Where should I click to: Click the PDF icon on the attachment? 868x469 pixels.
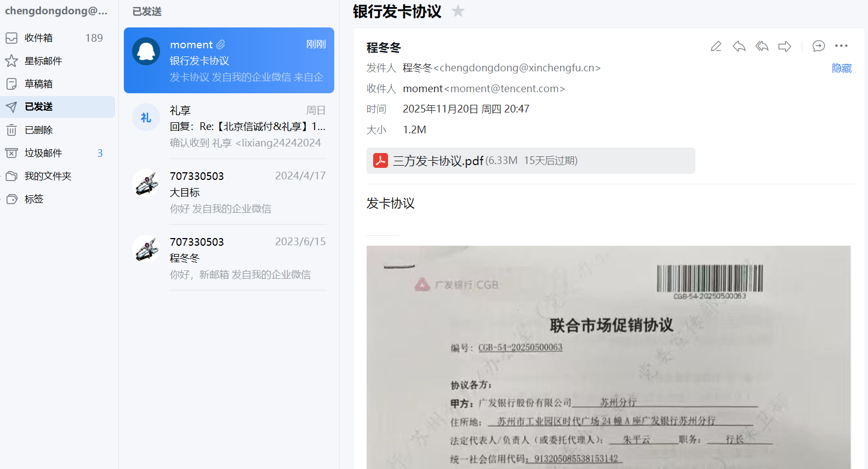point(380,160)
